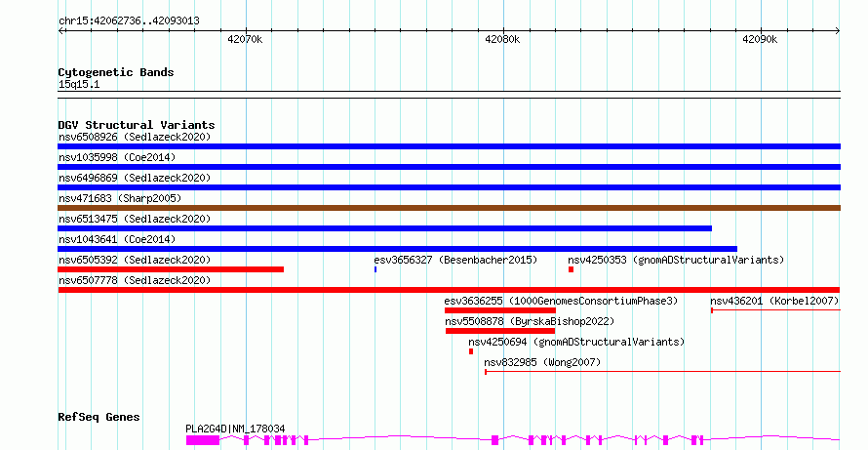Click the brown bar of nsv471683
The width and height of the screenshot is (868, 450).
tap(449, 208)
